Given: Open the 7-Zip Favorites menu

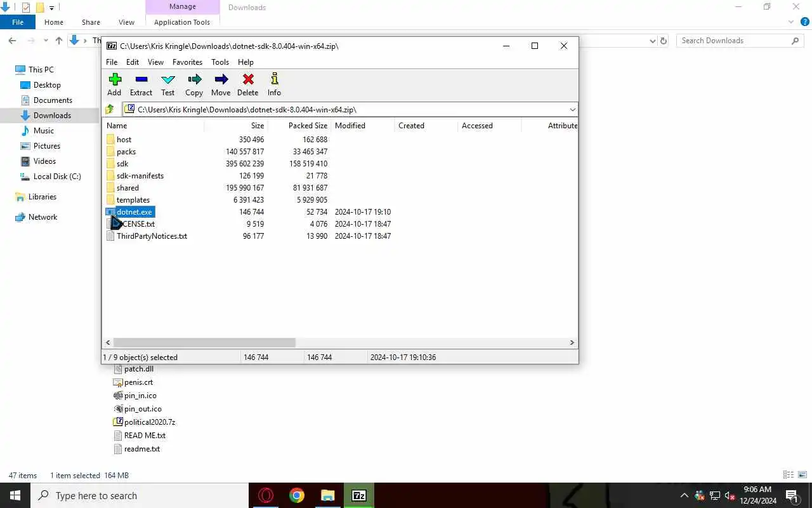Looking at the screenshot, I should (x=187, y=62).
